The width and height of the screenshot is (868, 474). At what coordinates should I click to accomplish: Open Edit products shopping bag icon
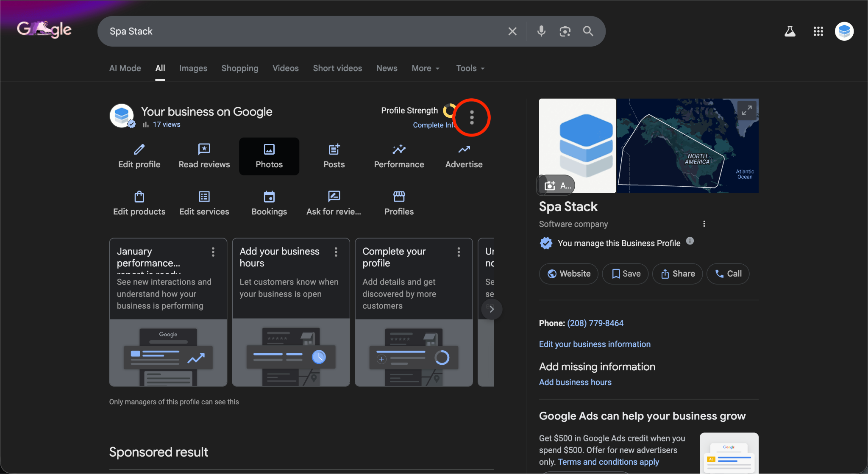[139, 197]
